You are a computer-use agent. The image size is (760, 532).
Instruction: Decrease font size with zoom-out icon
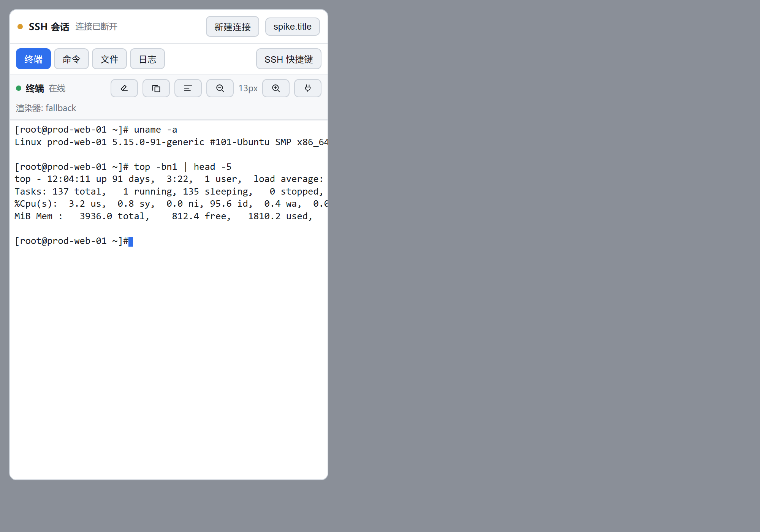pyautogui.click(x=220, y=88)
